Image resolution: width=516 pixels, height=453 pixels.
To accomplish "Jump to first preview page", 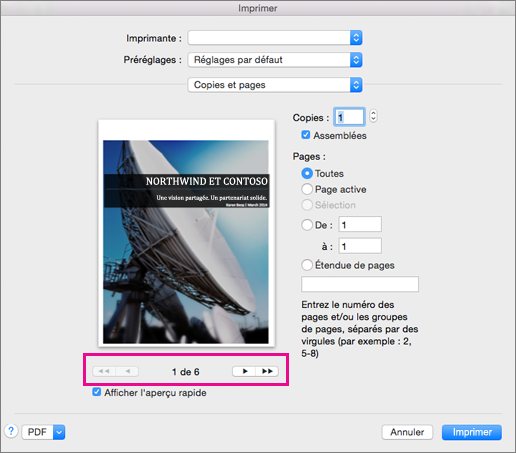I will (104, 371).
